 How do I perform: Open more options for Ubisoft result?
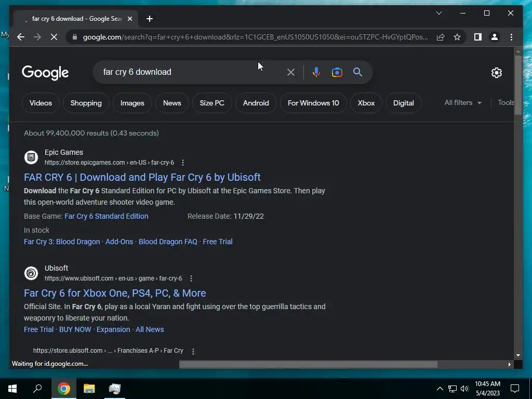pos(191,278)
